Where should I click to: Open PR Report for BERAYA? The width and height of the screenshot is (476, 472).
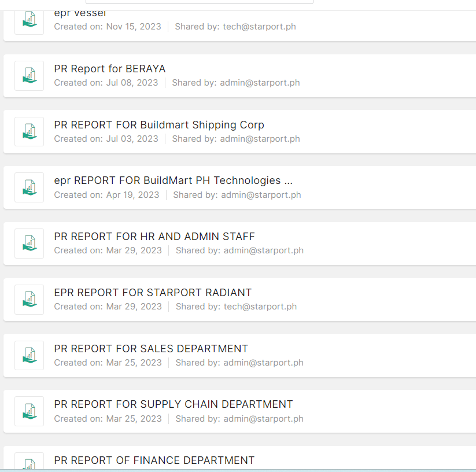pyautogui.click(x=110, y=69)
